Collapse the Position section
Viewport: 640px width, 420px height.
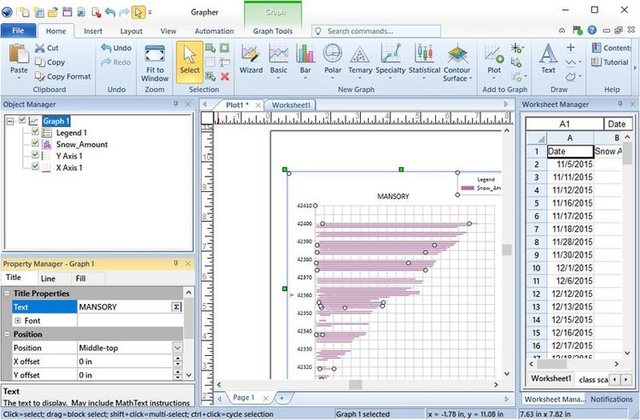point(7,334)
